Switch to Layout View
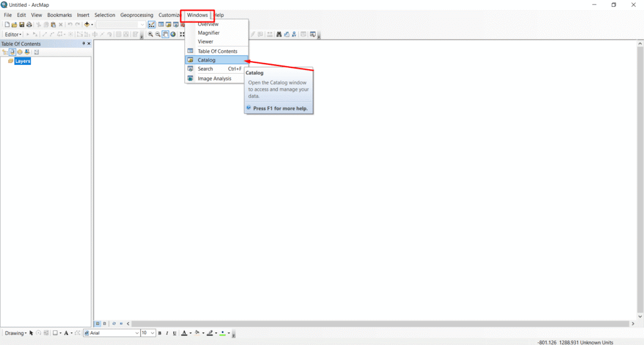Image resolution: width=644 pixels, height=345 pixels. pos(104,324)
